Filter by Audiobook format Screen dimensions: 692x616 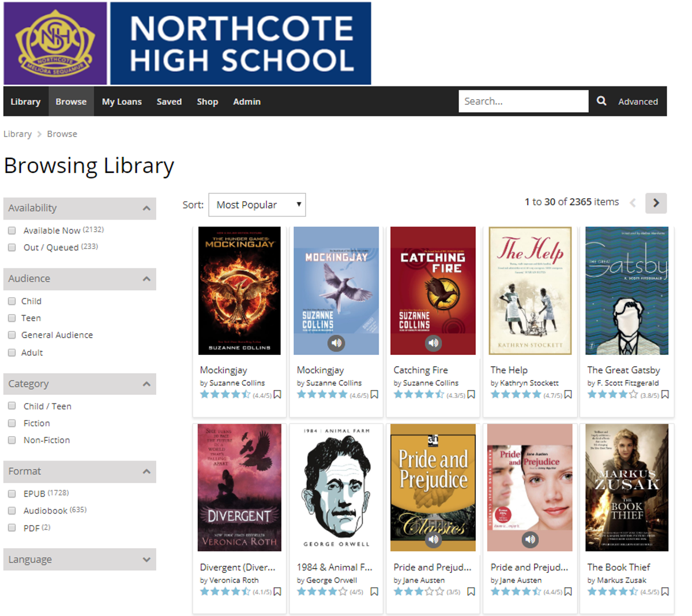pos(12,511)
